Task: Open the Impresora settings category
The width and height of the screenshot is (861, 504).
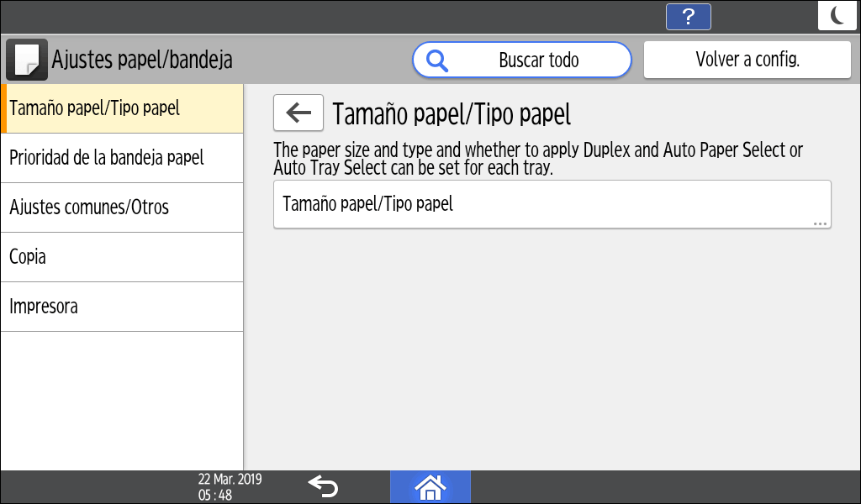Action: click(122, 307)
